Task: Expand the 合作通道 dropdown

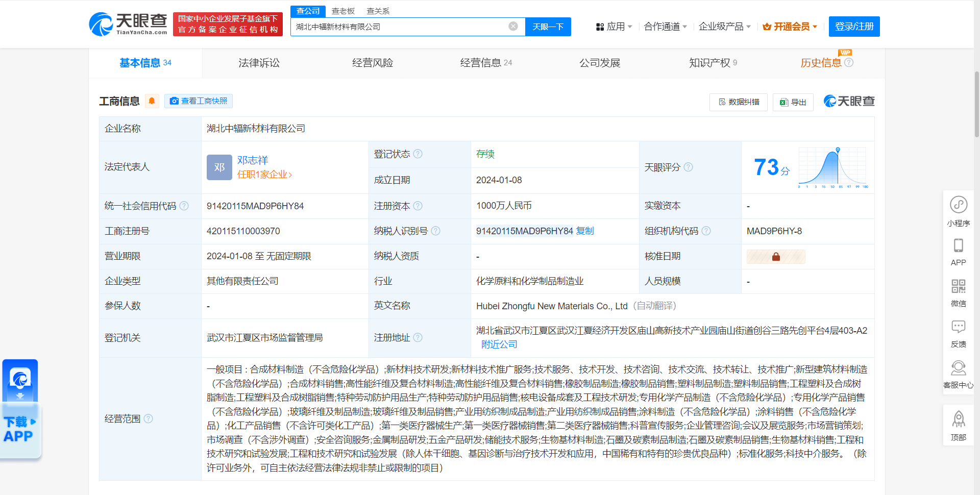Action: click(x=665, y=27)
